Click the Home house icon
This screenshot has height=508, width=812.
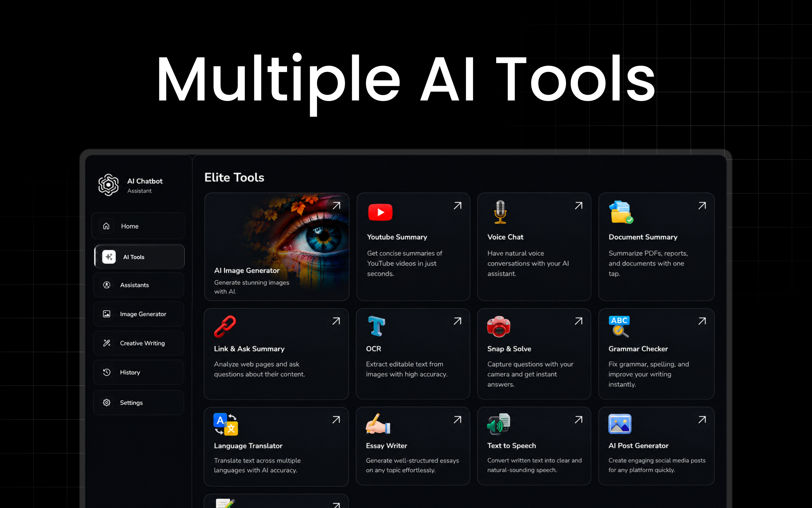(x=106, y=226)
